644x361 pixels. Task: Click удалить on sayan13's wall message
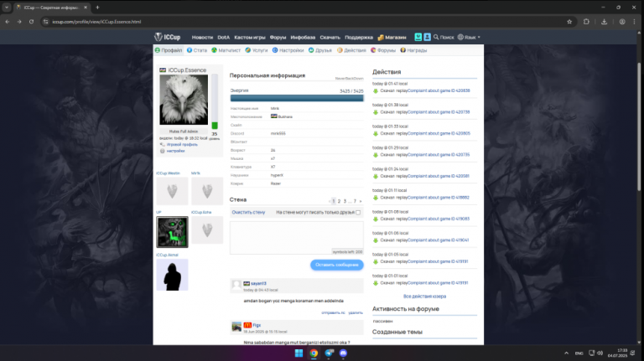356,312
